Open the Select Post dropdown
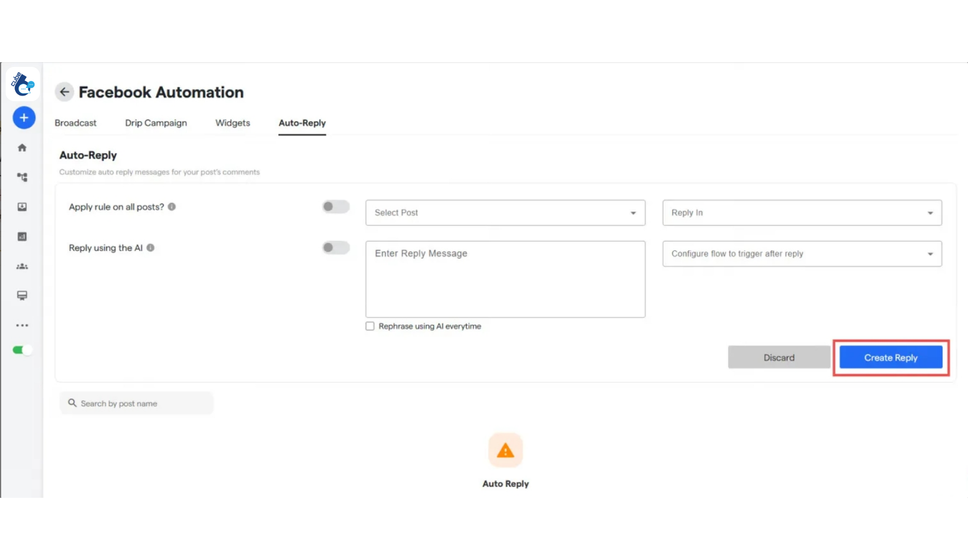968x560 pixels. click(505, 213)
